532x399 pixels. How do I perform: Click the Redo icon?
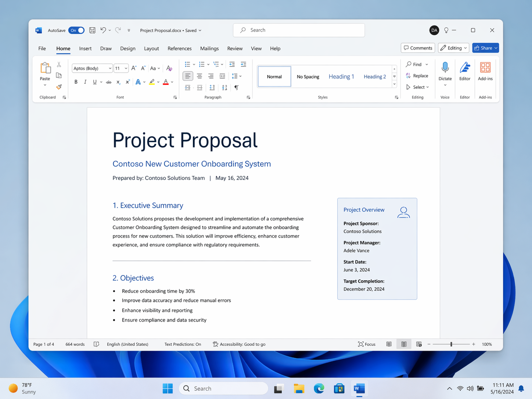click(118, 30)
